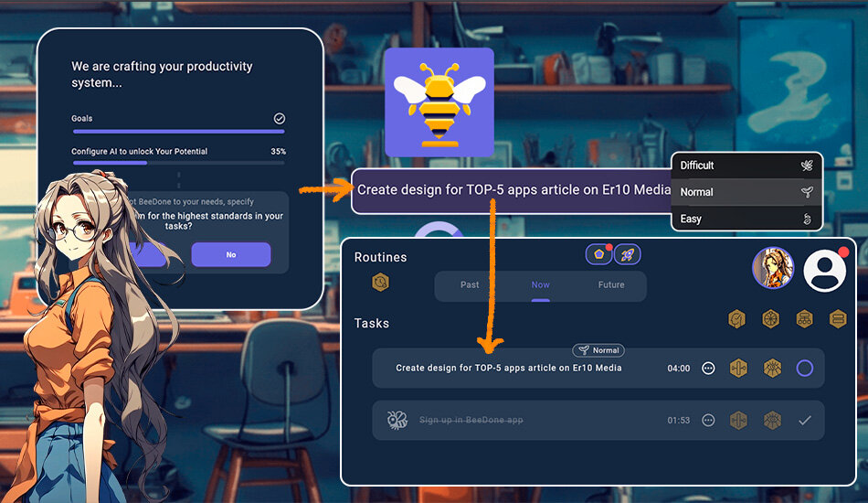Click the rocket boost icon
This screenshot has width=868, height=503.
point(627,255)
